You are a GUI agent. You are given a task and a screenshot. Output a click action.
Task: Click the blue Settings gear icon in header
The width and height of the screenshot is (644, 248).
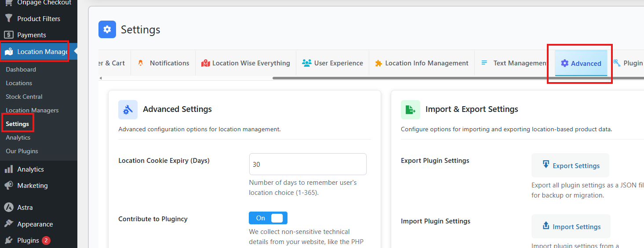click(107, 29)
